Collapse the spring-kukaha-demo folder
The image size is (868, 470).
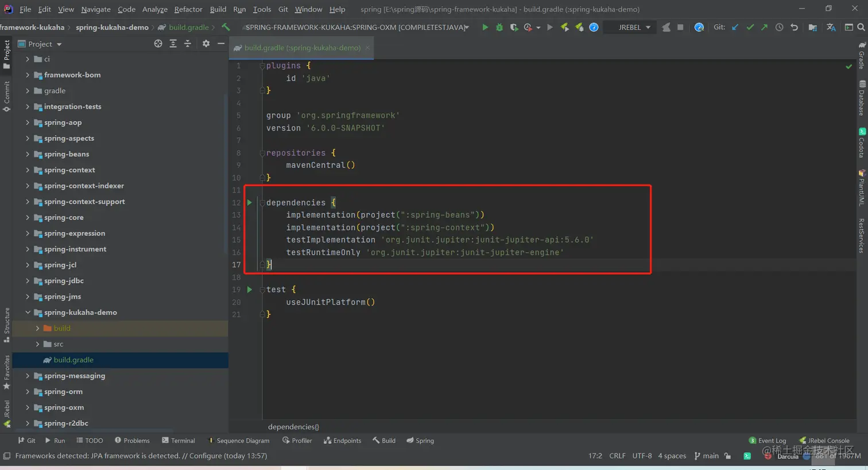tap(27, 313)
